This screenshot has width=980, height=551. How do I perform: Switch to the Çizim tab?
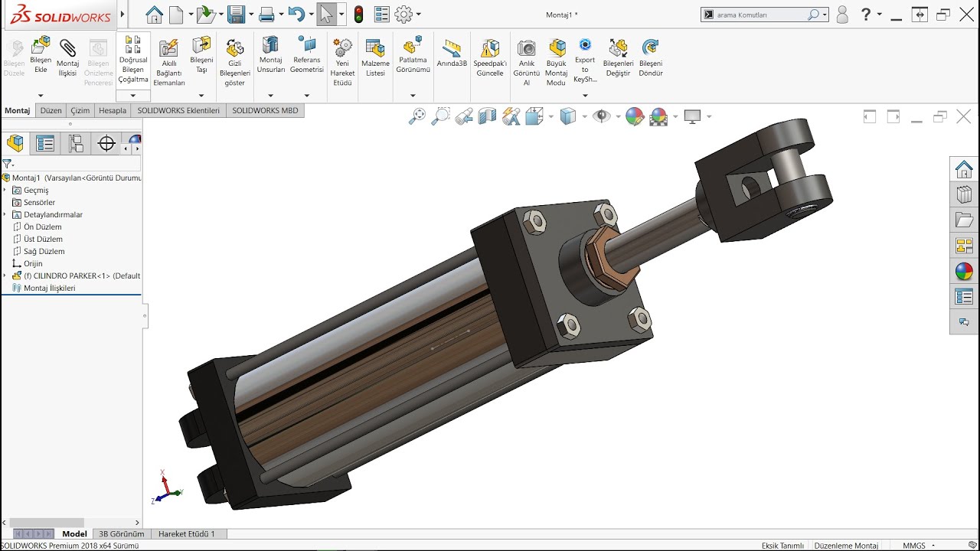80,110
